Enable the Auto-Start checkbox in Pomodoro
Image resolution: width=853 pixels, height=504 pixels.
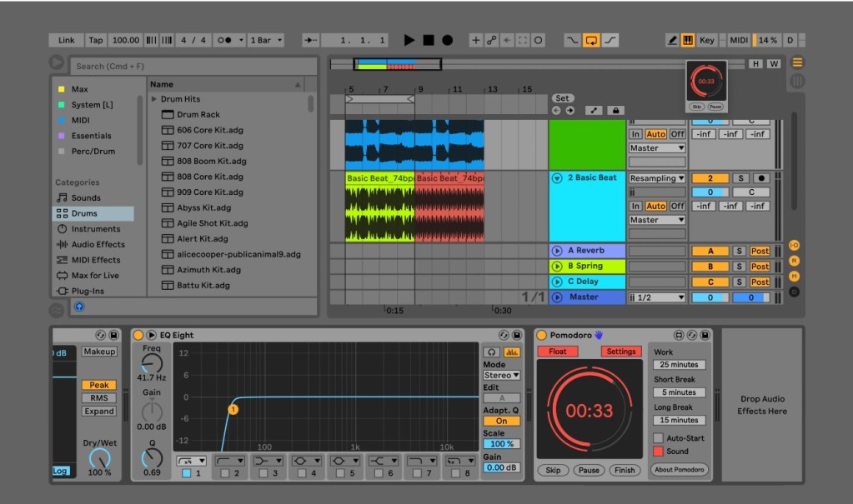coord(658,437)
